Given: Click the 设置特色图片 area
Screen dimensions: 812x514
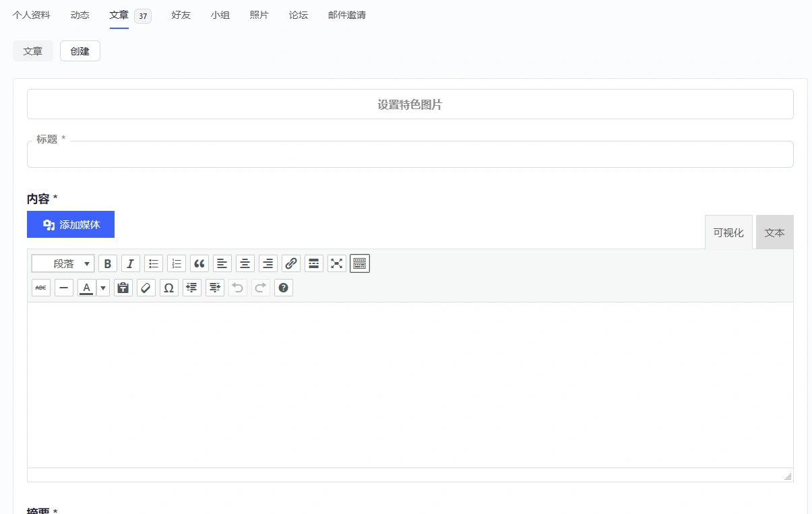Looking at the screenshot, I should pyautogui.click(x=410, y=104).
